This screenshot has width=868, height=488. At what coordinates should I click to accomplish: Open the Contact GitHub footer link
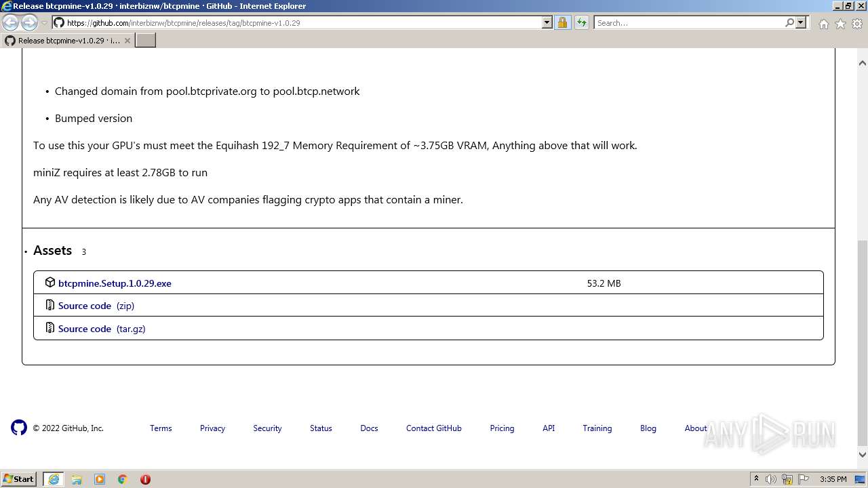[434, 428]
